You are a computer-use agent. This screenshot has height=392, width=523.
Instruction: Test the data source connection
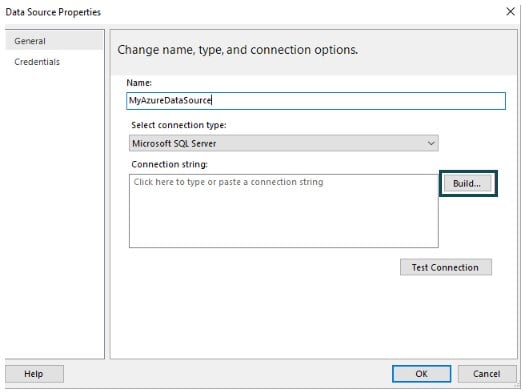pos(446,267)
